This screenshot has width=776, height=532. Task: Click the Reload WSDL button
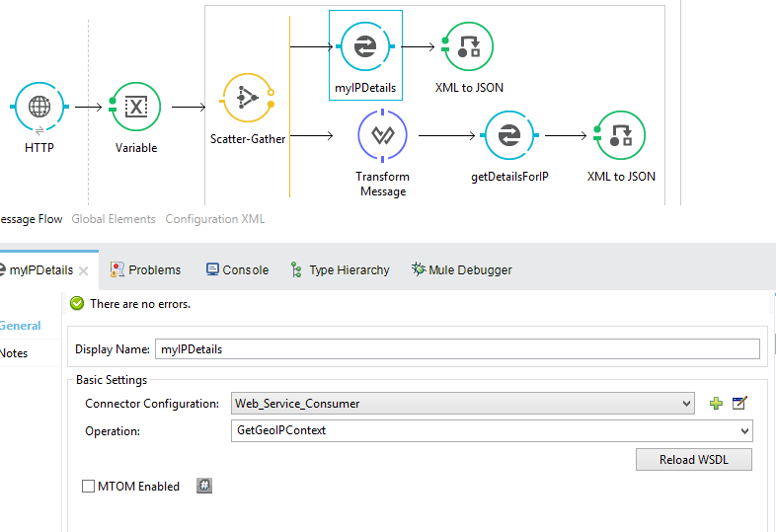[693, 460]
